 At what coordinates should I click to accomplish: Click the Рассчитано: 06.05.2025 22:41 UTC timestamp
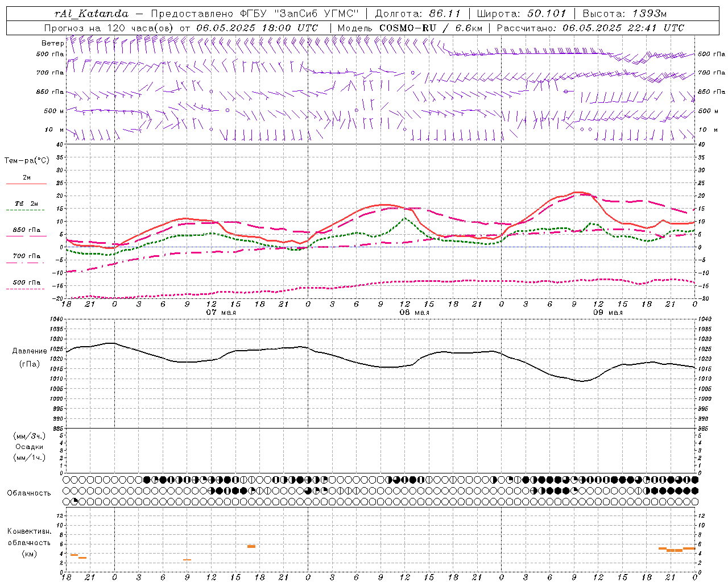tap(590, 28)
